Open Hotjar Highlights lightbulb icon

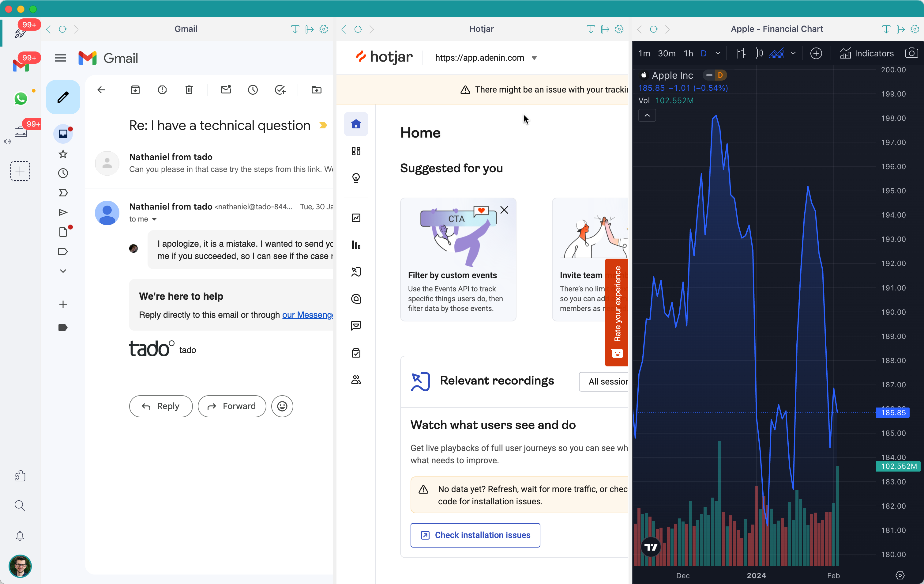click(x=356, y=178)
